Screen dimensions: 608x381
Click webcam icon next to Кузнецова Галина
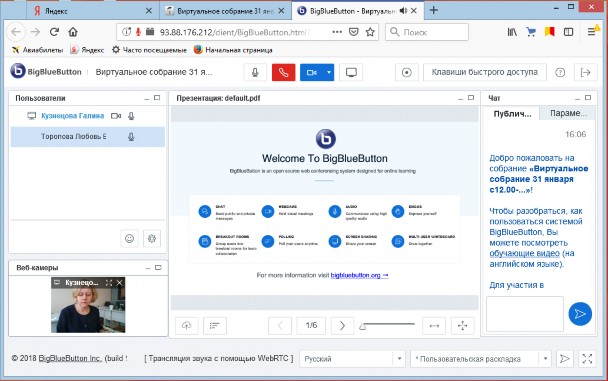[116, 116]
